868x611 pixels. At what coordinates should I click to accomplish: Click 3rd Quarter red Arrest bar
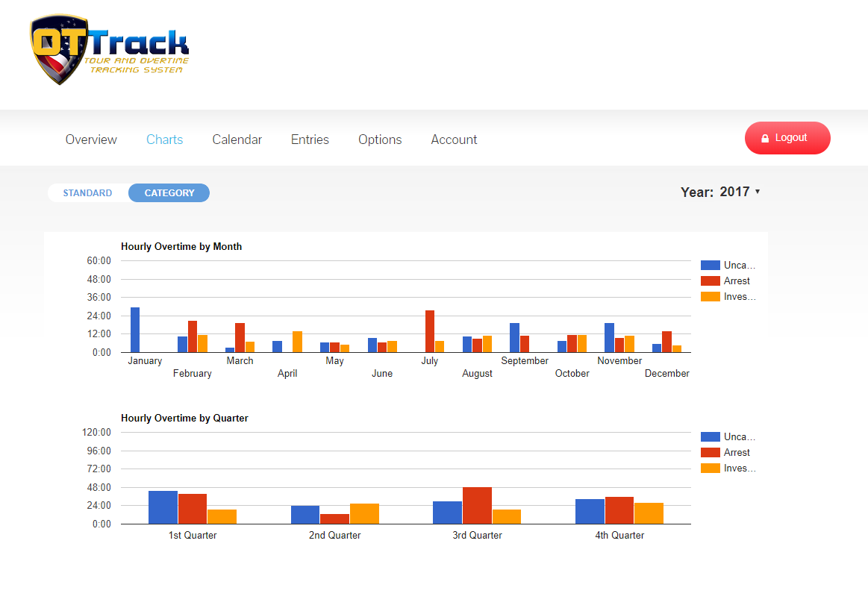pos(477,506)
